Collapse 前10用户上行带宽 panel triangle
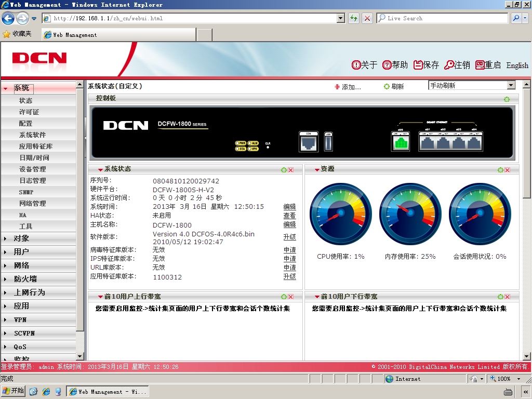Viewport: 532px width, 399px height. pyautogui.click(x=100, y=297)
